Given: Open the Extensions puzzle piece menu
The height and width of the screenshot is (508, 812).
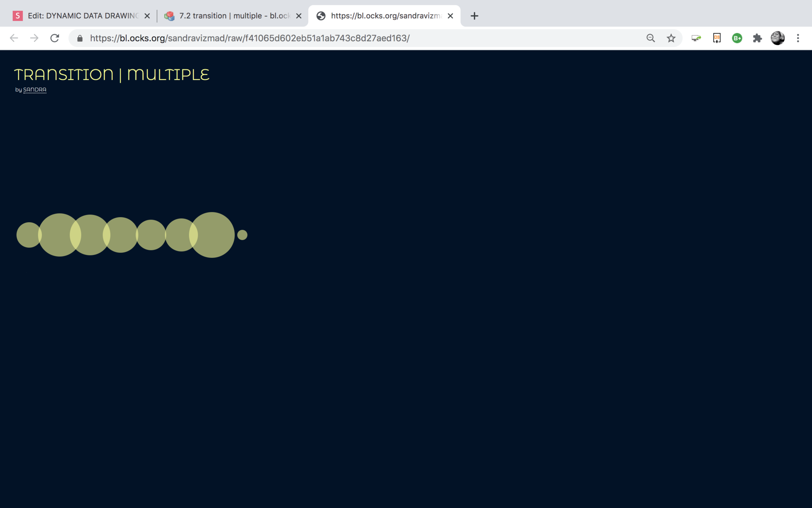Looking at the screenshot, I should point(757,38).
